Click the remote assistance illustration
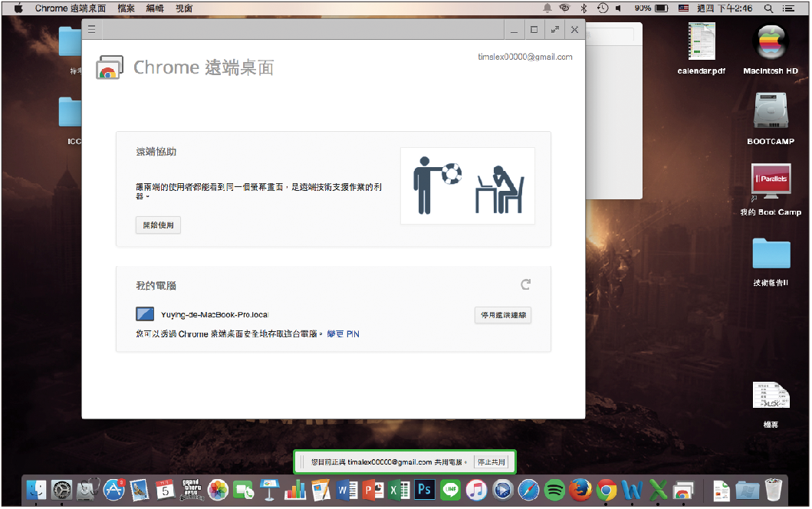 pos(468,186)
